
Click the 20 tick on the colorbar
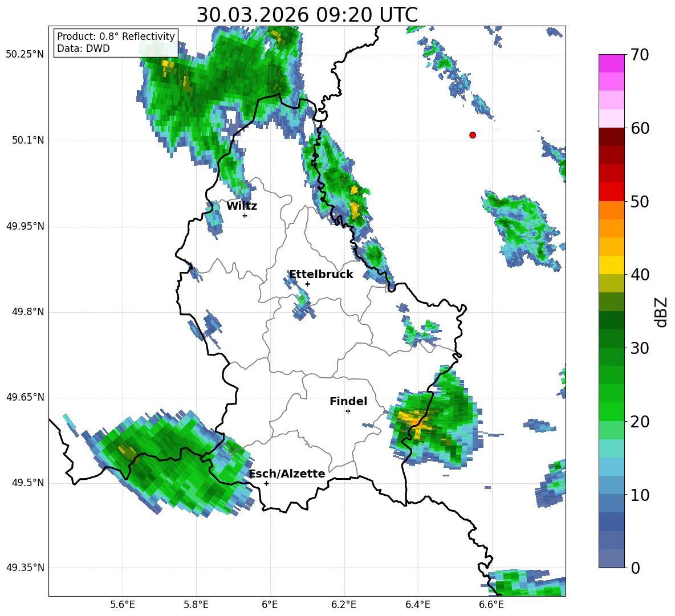(x=640, y=422)
